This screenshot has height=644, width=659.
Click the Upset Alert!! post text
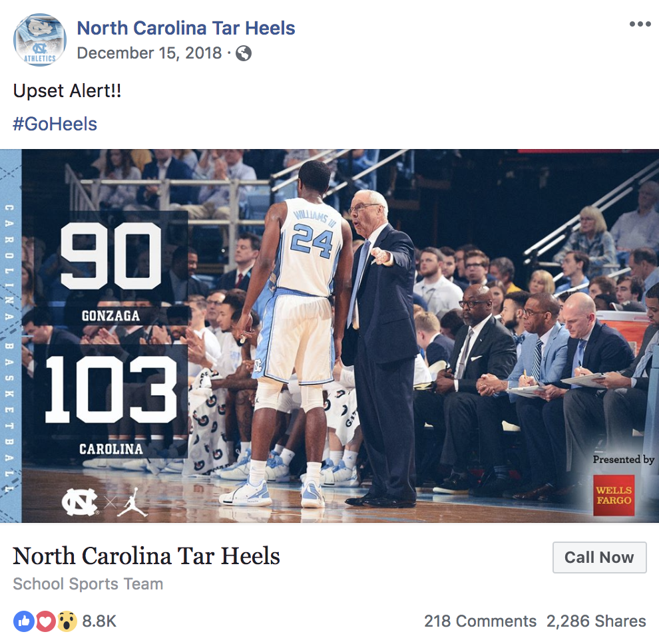pos(67,90)
